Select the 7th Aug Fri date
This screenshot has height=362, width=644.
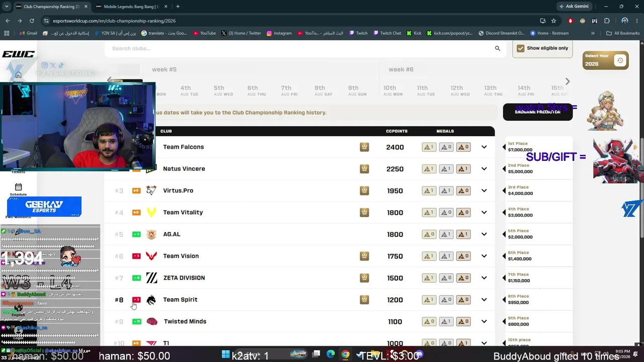pos(286,90)
